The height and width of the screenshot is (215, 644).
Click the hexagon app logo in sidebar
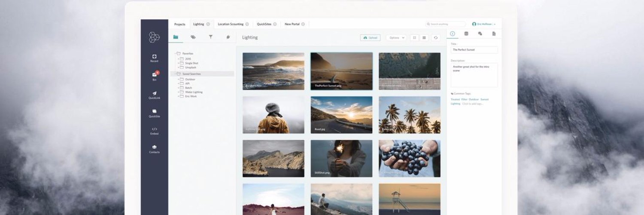click(x=154, y=37)
